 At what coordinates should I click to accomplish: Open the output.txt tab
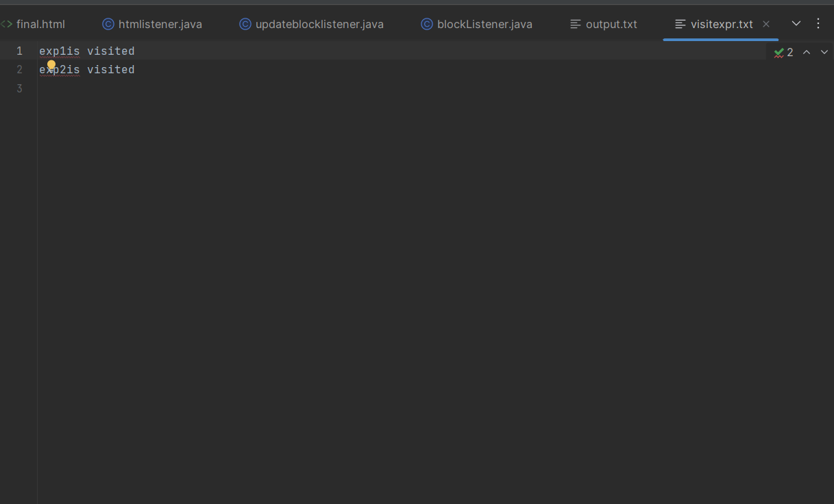click(604, 24)
